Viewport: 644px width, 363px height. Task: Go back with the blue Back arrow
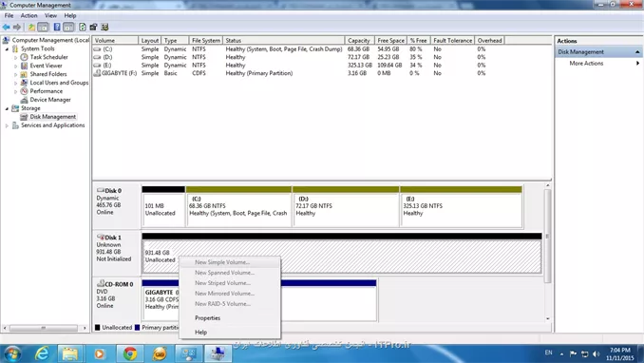6,28
